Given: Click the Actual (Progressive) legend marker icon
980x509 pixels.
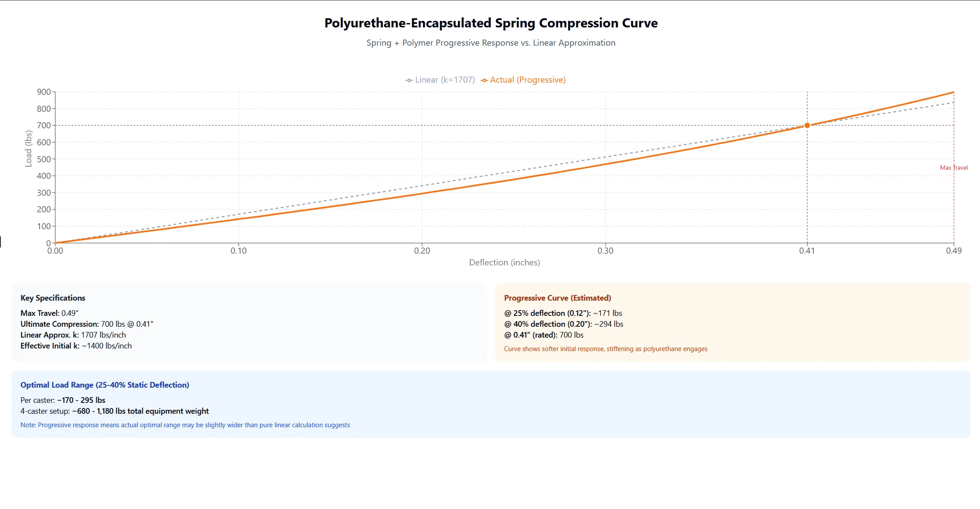Looking at the screenshot, I should [484, 80].
